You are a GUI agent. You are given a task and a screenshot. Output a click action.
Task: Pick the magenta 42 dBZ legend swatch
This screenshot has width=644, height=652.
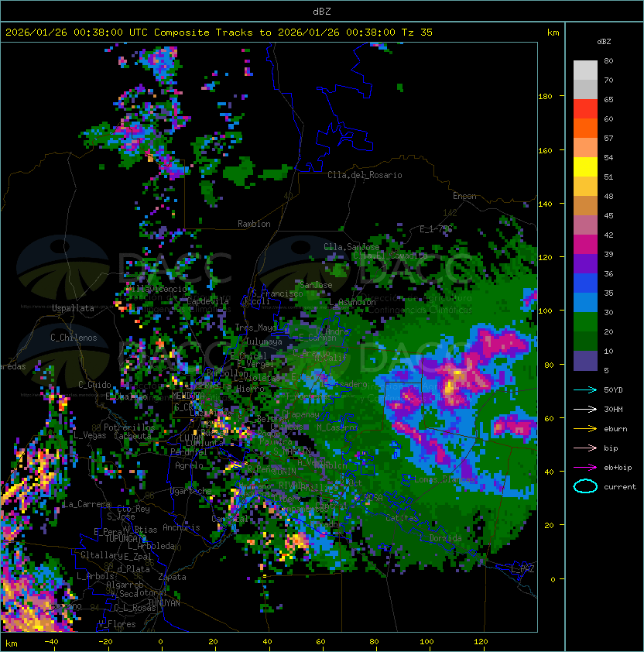point(585,245)
